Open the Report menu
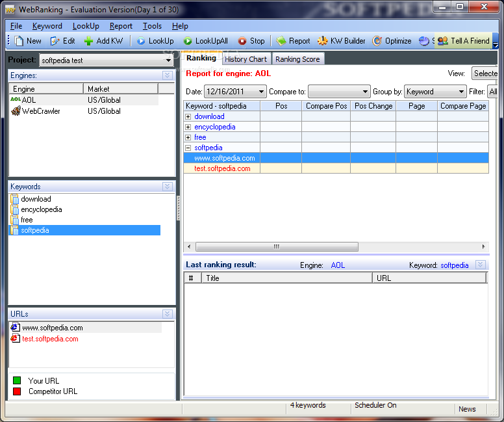 click(x=121, y=26)
